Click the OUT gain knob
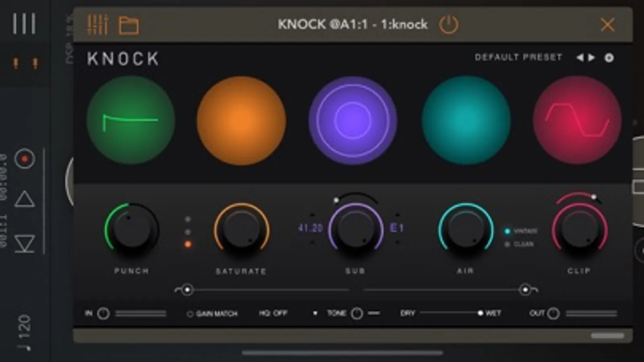The width and height of the screenshot is (644, 362). [x=553, y=313]
